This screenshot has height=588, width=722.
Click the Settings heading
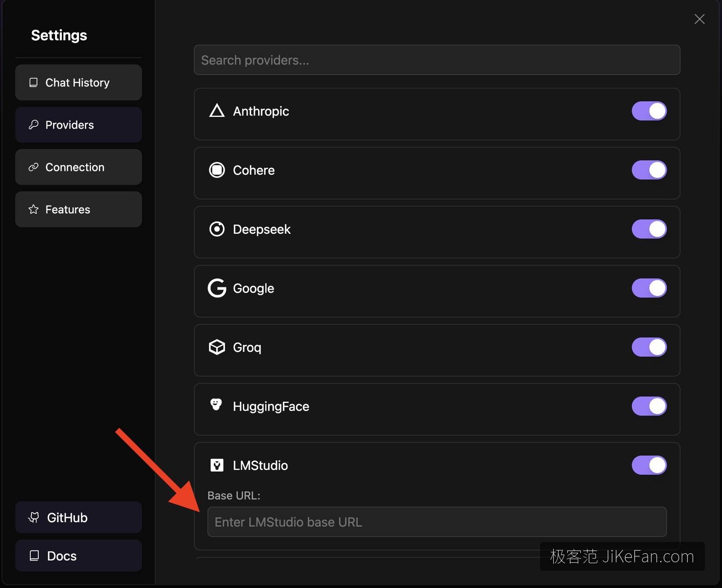(x=59, y=36)
